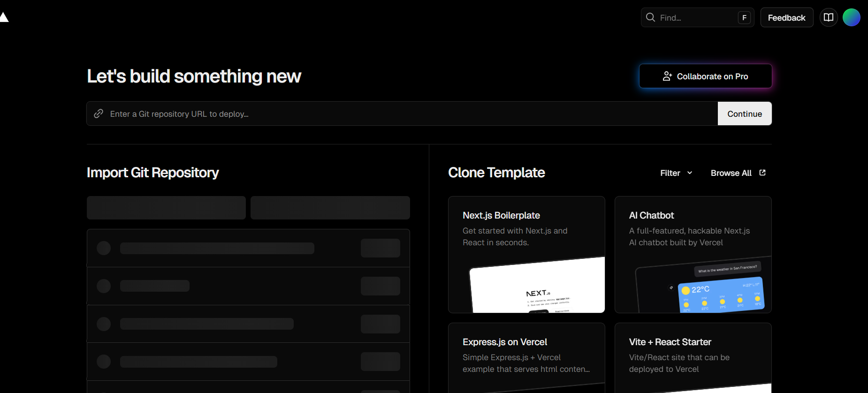
Task: Click 'A full-featured, hackable Next.js' description
Action: [x=689, y=236]
